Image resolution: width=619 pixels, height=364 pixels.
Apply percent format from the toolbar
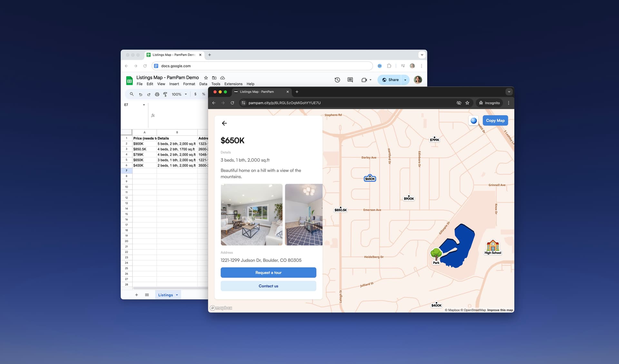[203, 94]
